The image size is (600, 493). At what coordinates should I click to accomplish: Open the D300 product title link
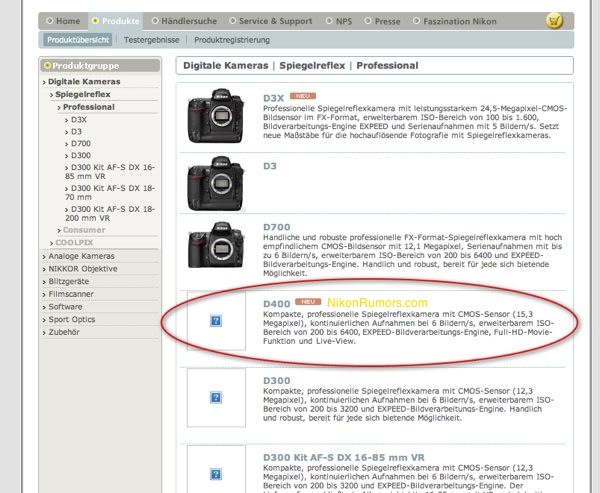(277, 380)
